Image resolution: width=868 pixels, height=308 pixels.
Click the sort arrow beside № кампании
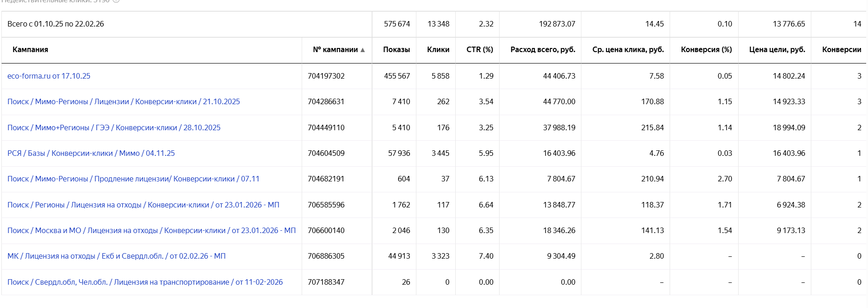[362, 50]
